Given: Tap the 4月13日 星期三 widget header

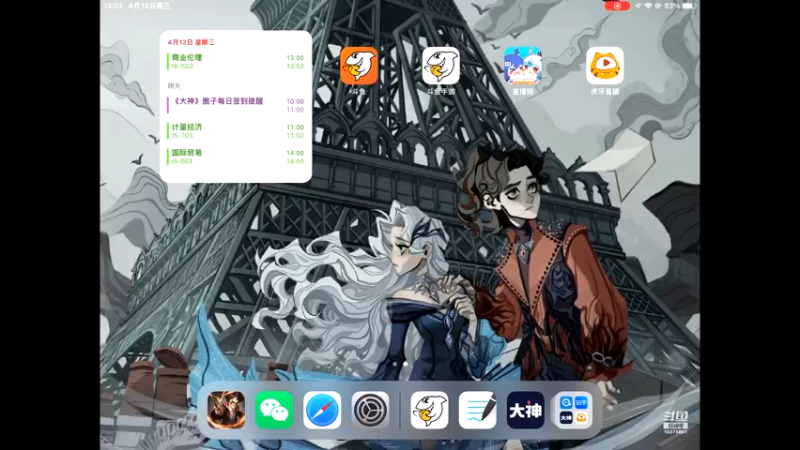Looking at the screenshot, I should coord(191,42).
